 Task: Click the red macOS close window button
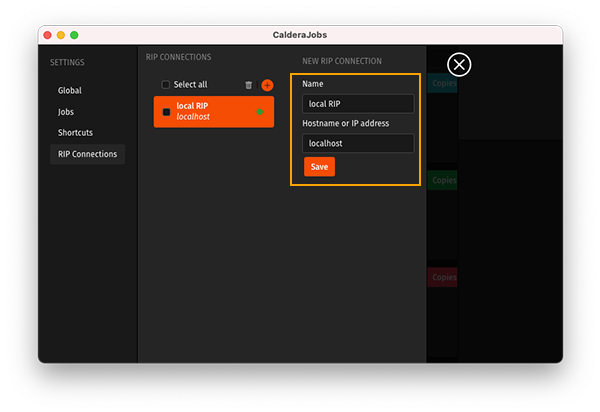click(x=46, y=35)
